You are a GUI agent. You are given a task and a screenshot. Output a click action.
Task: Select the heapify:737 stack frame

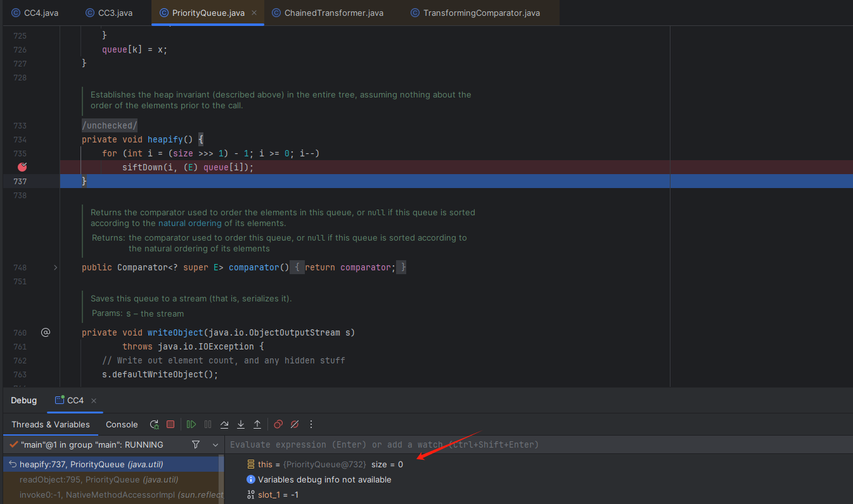(x=113, y=464)
